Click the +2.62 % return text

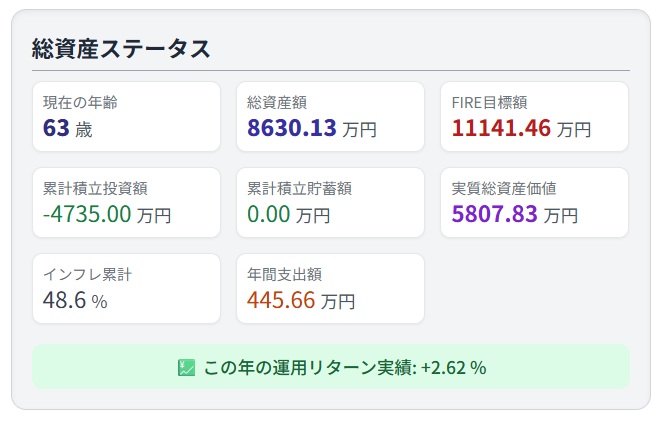[x=453, y=368]
